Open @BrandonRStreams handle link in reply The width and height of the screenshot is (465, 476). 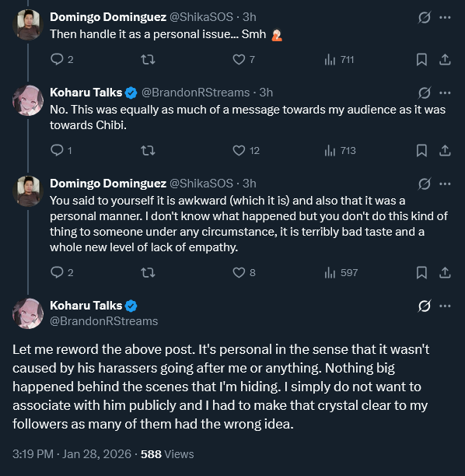click(195, 93)
